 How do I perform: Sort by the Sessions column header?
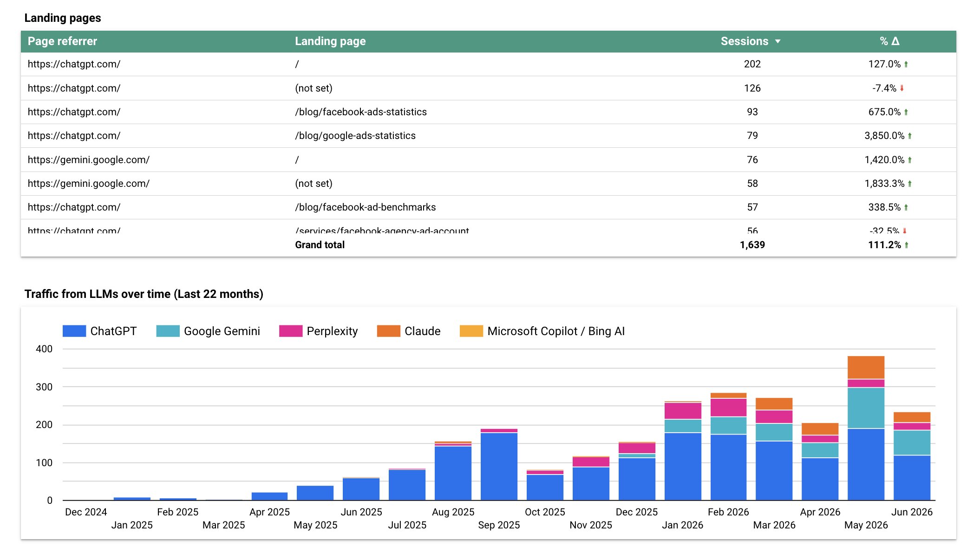click(745, 41)
